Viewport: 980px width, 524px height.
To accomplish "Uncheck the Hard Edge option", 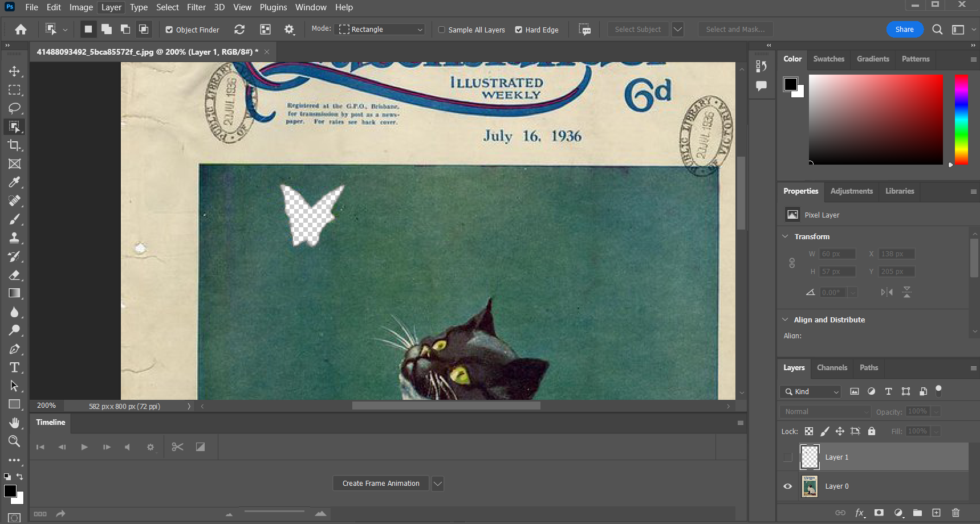I will (x=519, y=30).
